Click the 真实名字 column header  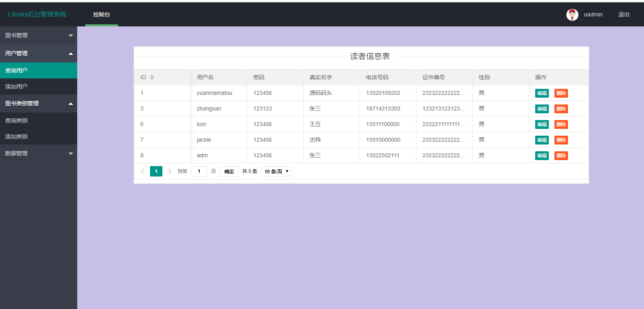point(332,77)
